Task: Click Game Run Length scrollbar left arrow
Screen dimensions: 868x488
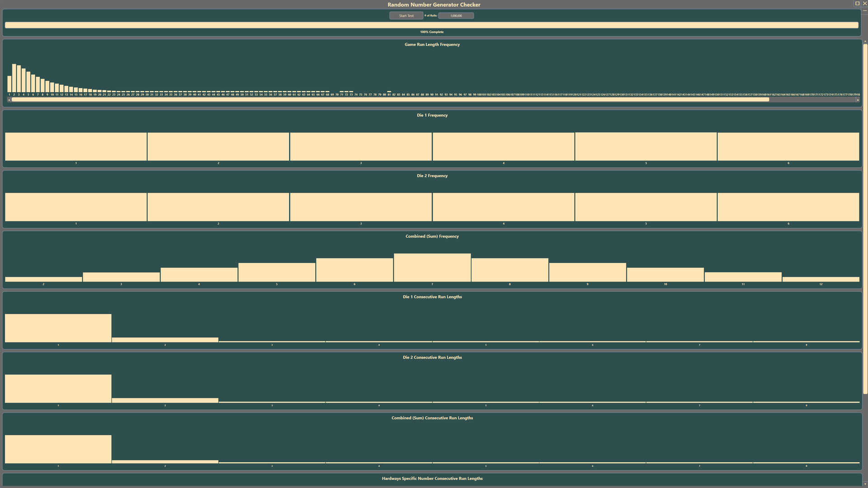Action: 9,100
